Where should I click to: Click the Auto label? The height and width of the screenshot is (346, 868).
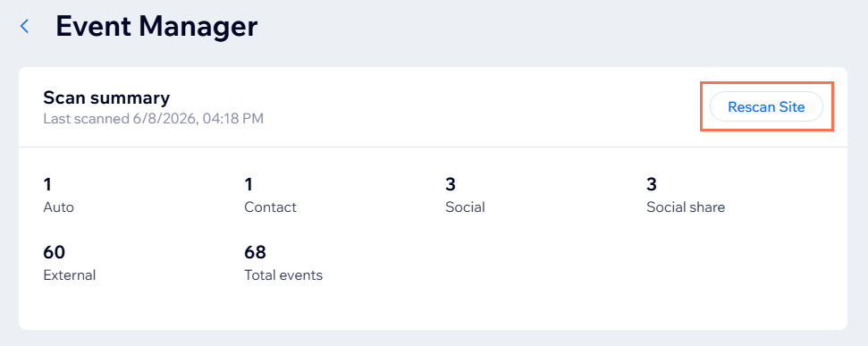tap(58, 207)
